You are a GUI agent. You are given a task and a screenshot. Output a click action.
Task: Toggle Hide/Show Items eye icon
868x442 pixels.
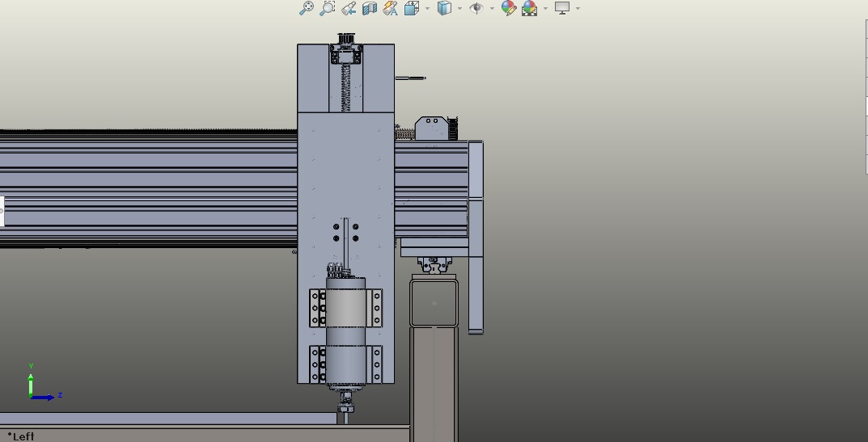click(476, 8)
